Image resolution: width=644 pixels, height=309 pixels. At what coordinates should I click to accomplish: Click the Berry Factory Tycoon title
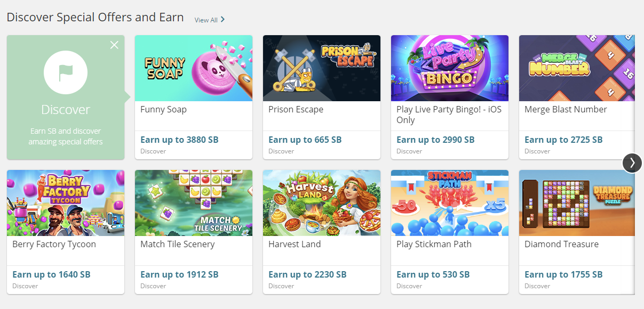(x=54, y=244)
